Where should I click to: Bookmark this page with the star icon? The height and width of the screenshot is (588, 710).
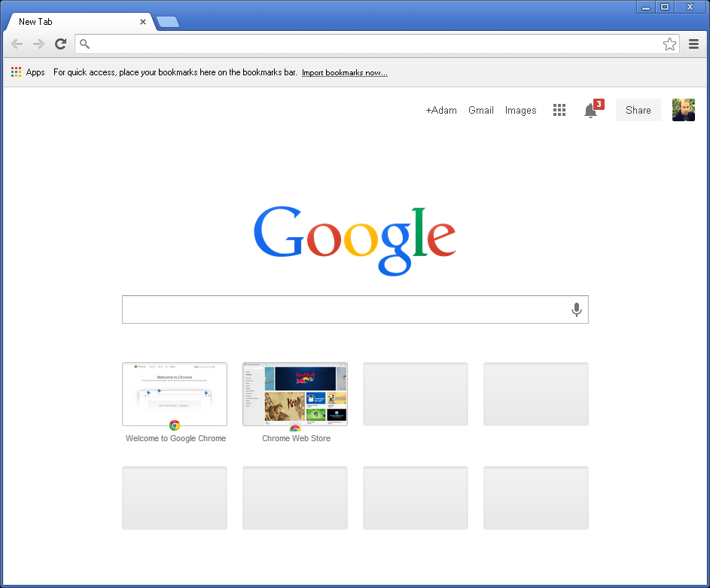pos(669,44)
